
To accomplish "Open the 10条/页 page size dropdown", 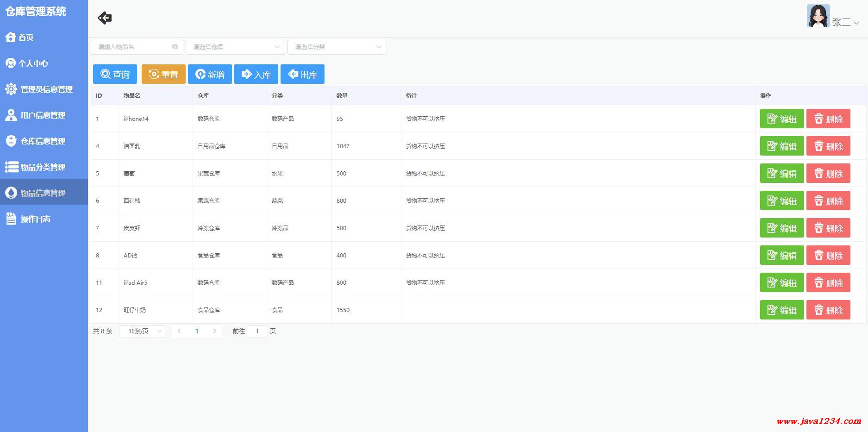I will (142, 331).
